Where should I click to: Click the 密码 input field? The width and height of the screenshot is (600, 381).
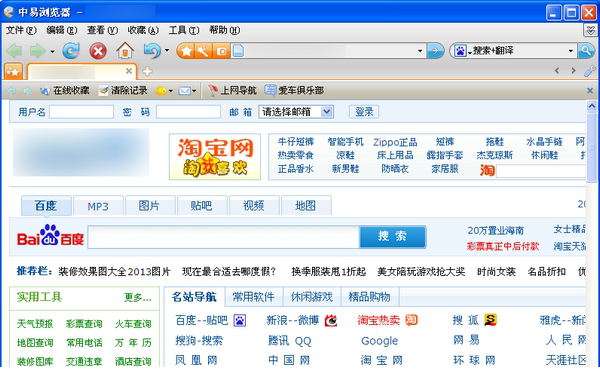pyautogui.click(x=189, y=112)
